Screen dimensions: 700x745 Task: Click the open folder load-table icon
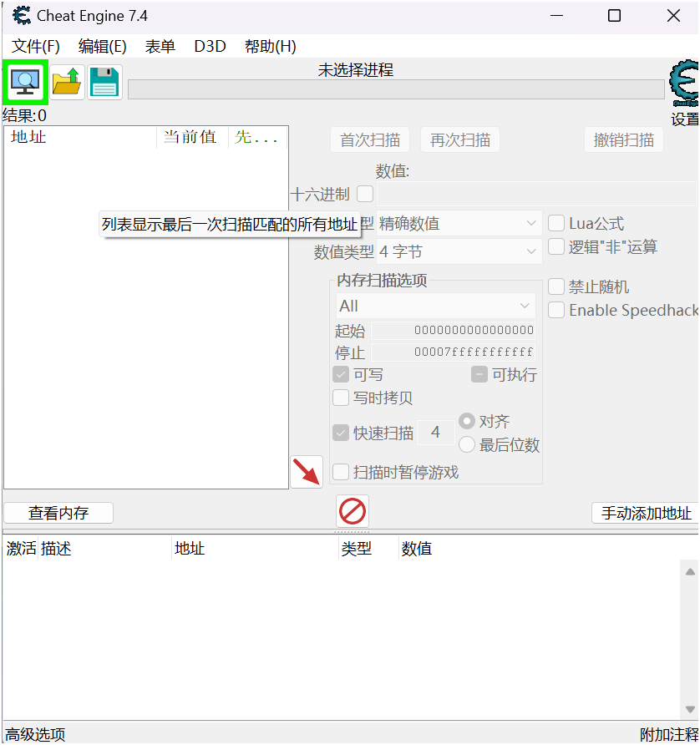click(67, 82)
